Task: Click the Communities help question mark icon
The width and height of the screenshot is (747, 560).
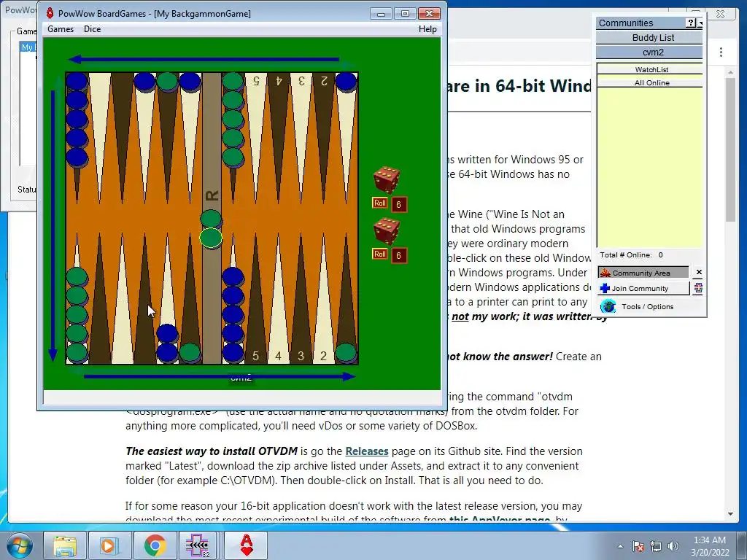Action: click(x=691, y=23)
